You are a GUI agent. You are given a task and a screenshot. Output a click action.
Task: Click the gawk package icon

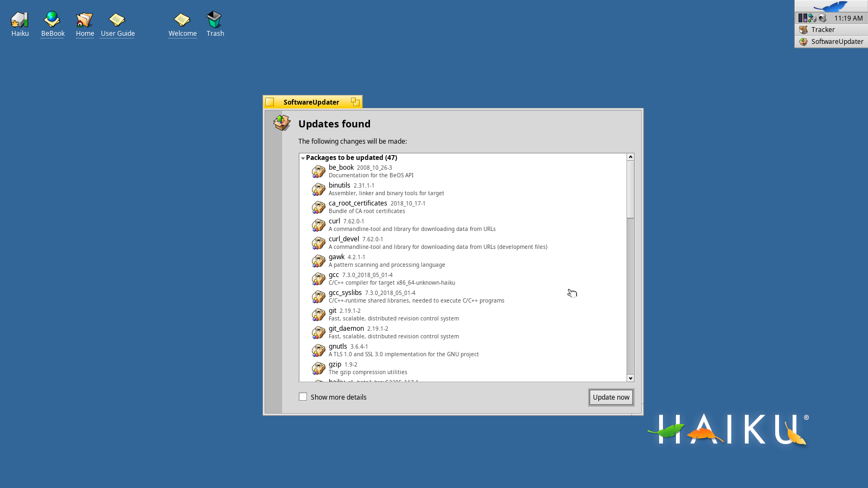pyautogui.click(x=318, y=261)
